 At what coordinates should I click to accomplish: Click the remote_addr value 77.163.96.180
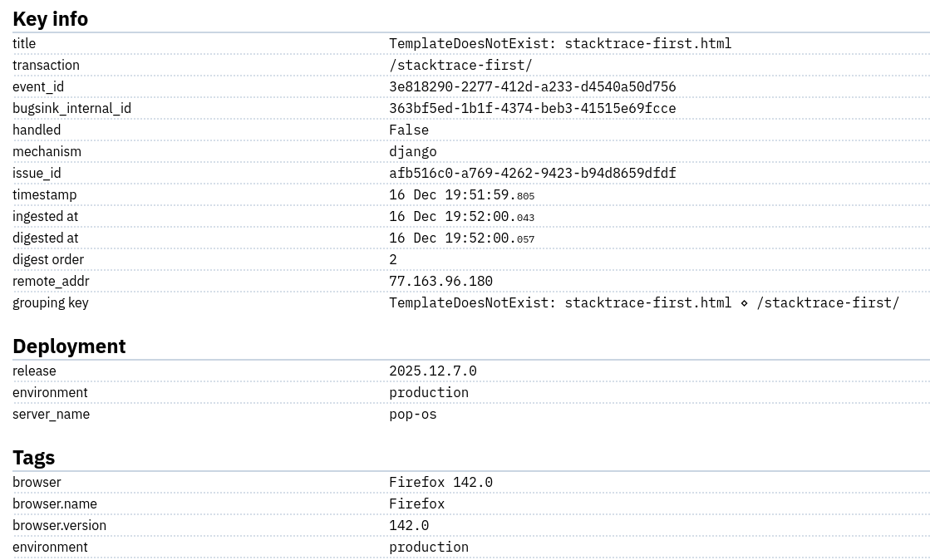[440, 281]
